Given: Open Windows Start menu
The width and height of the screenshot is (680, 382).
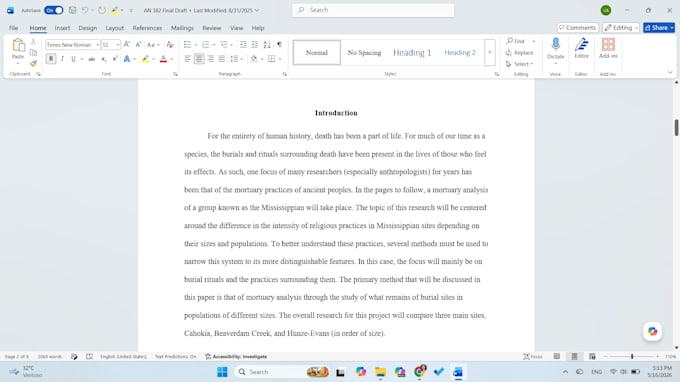Looking at the screenshot, I should (x=222, y=372).
